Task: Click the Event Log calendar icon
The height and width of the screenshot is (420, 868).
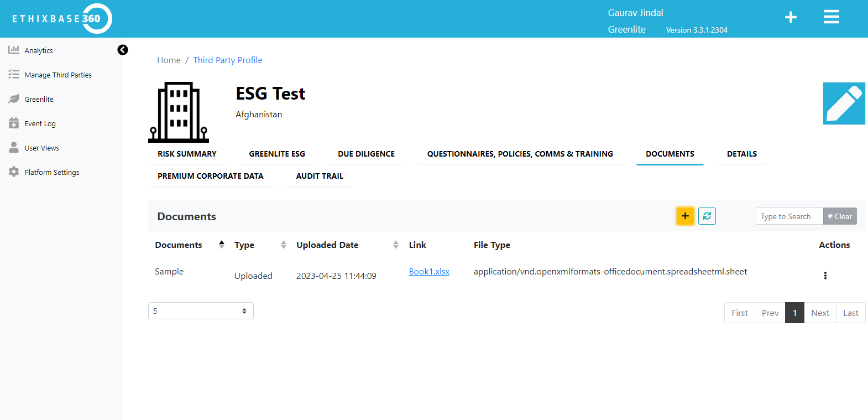Action: (14, 123)
